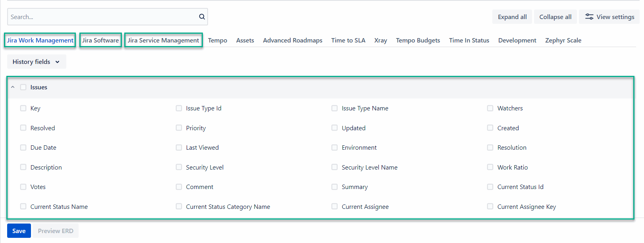This screenshot has width=644, height=243.
Task: Check the Priority field checkbox
Action: [x=179, y=128]
